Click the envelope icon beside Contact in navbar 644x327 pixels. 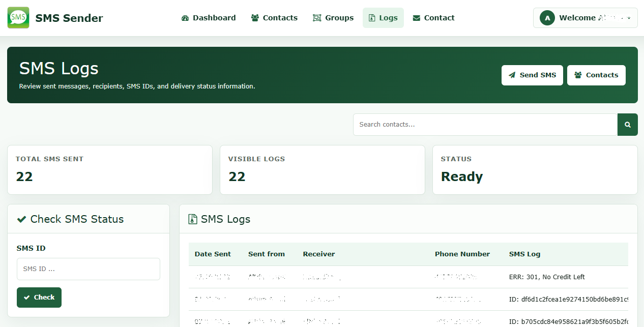417,18
